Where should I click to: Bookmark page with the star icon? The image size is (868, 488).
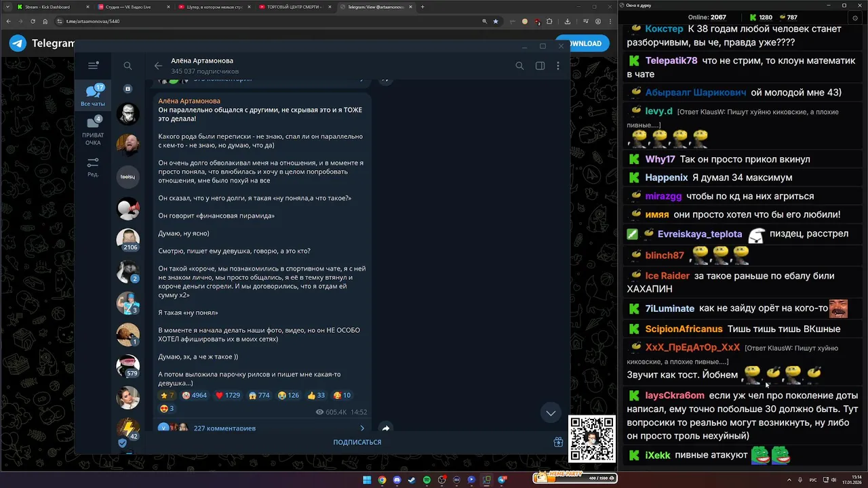(x=495, y=21)
